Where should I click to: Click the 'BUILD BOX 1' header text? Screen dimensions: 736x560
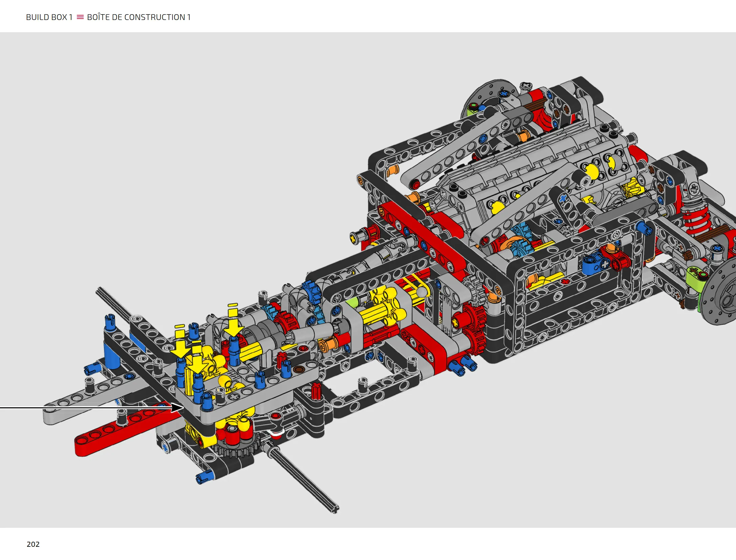(49, 17)
